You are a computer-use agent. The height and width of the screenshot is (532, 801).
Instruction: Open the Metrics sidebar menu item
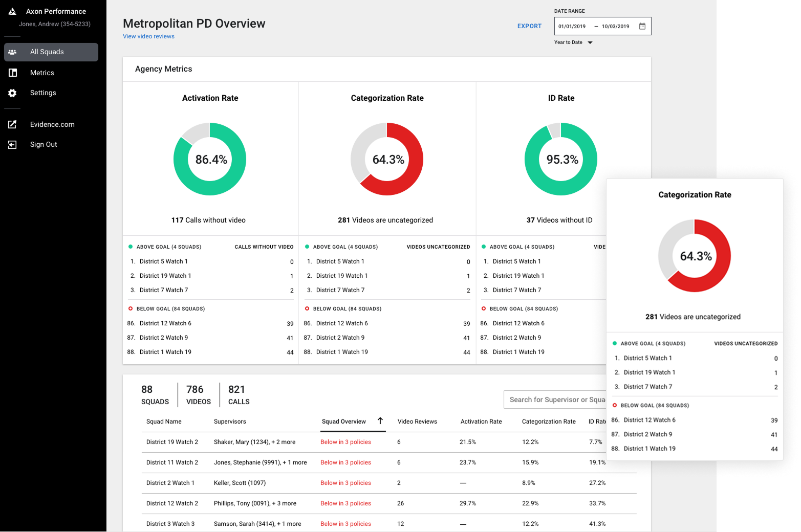coord(42,73)
